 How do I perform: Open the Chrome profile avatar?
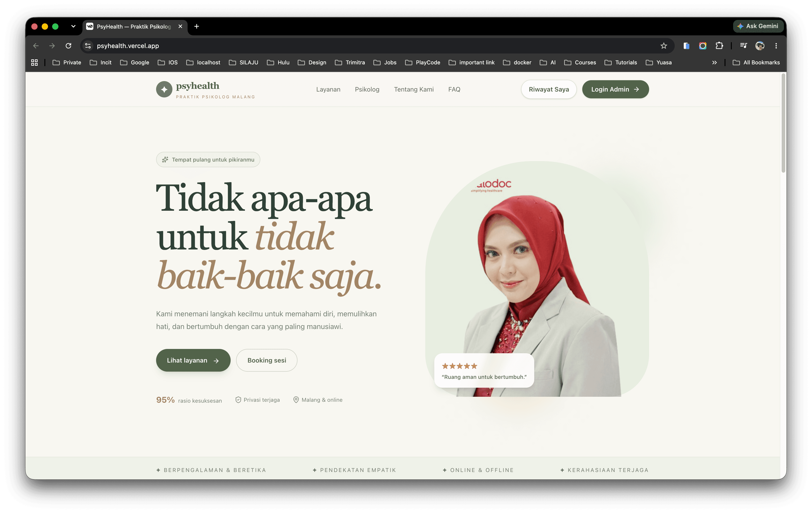(760, 46)
